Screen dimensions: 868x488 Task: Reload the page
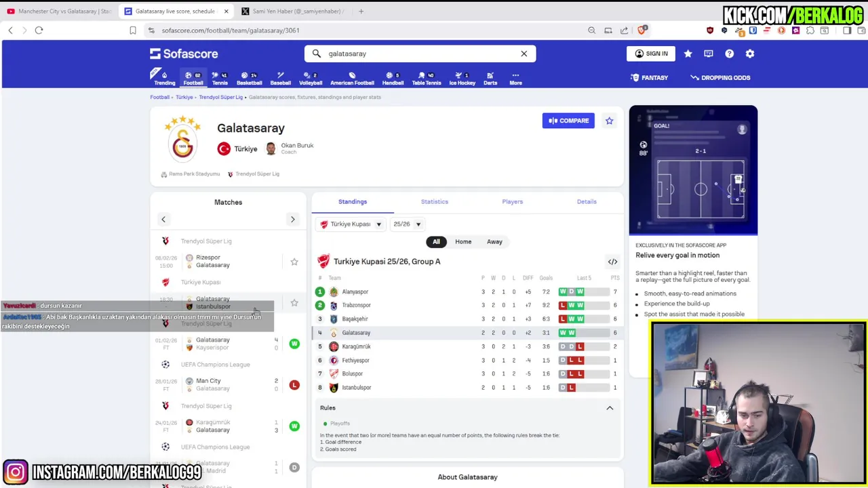39,30
